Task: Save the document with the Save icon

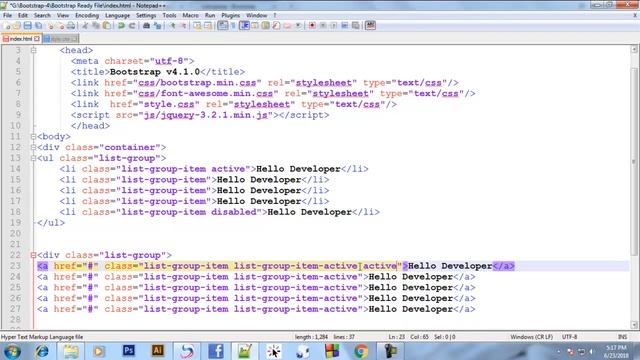Action: 27,26
